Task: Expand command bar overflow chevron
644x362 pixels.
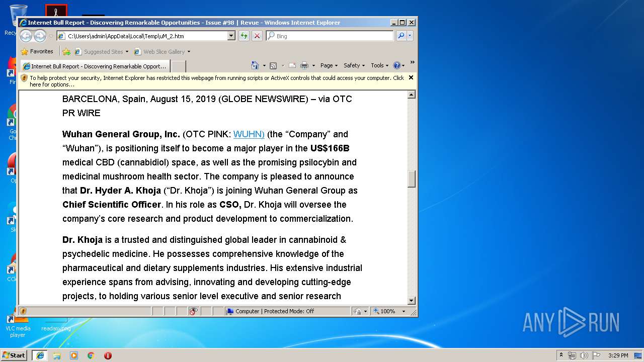Action: (x=412, y=63)
